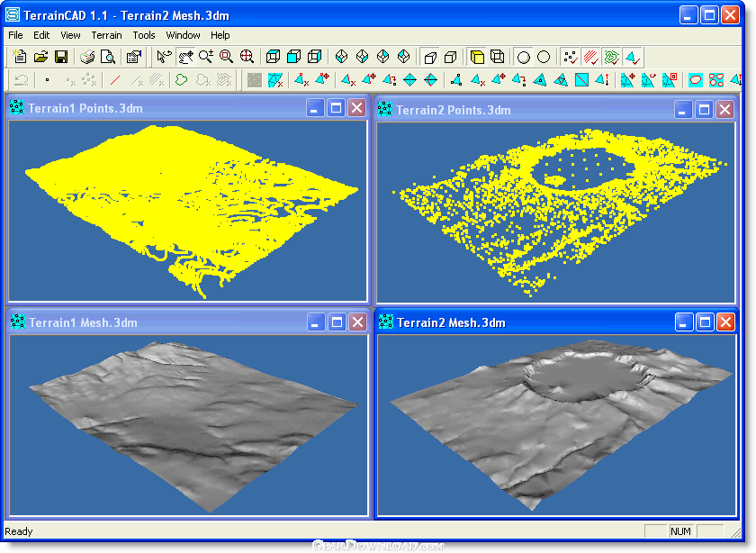756x553 pixels.
Task: Open the Tools menu
Action: click(144, 35)
